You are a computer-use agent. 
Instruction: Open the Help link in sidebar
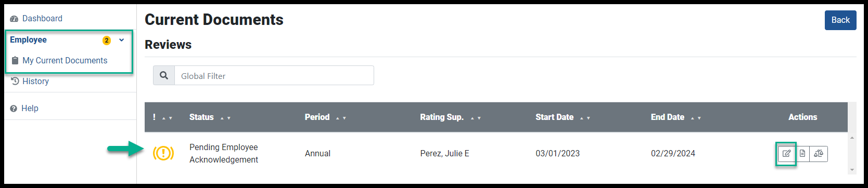click(x=30, y=109)
